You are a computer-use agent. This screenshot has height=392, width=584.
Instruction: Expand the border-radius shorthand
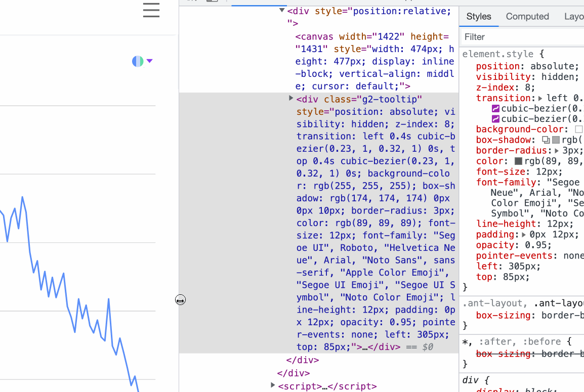click(x=557, y=151)
